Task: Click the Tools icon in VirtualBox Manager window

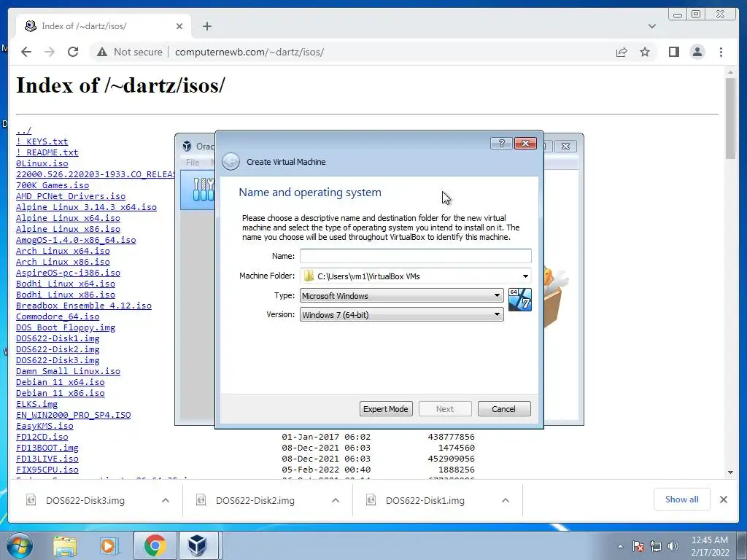Action: (204, 189)
